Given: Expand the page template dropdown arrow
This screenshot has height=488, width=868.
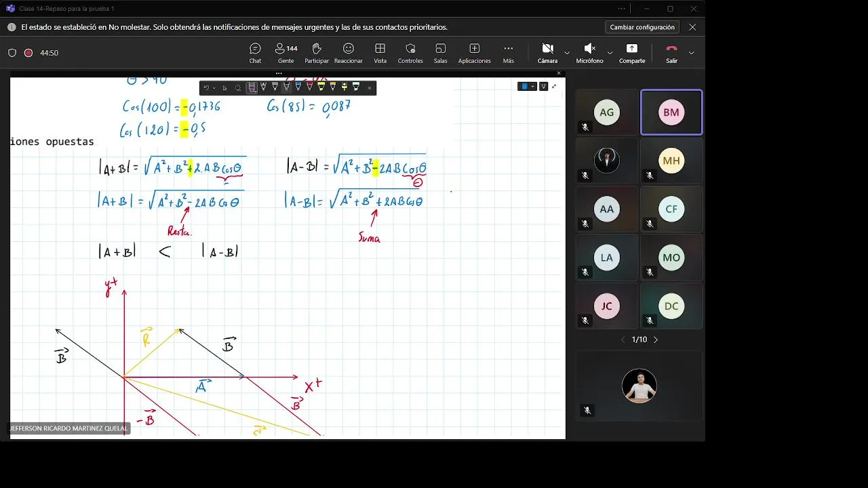Looking at the screenshot, I should click(533, 87).
